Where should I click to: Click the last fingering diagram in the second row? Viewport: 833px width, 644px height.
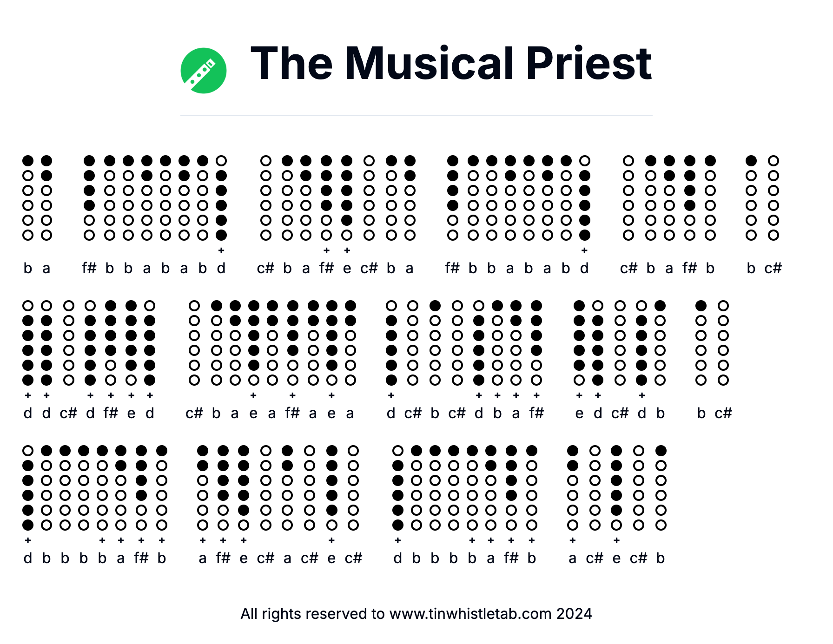pyautogui.click(x=723, y=343)
